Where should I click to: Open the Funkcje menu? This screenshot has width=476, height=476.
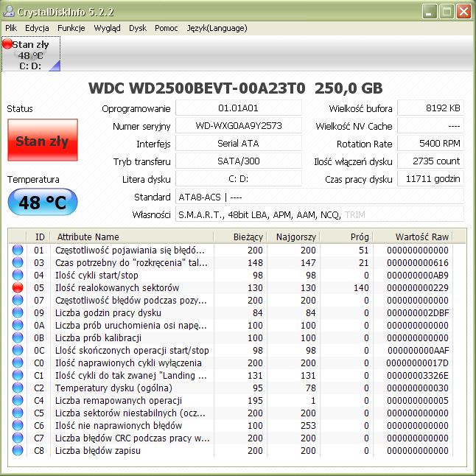coord(71,28)
